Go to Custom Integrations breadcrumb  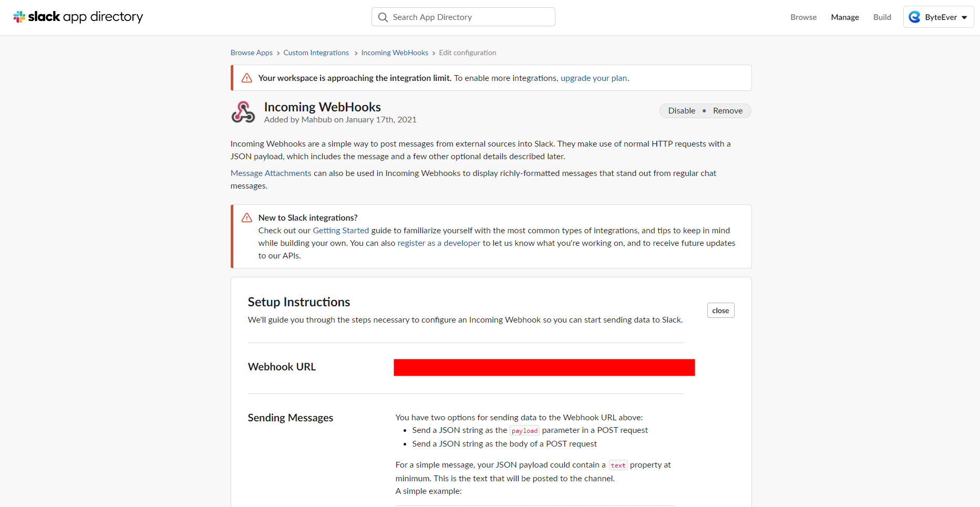tap(316, 53)
